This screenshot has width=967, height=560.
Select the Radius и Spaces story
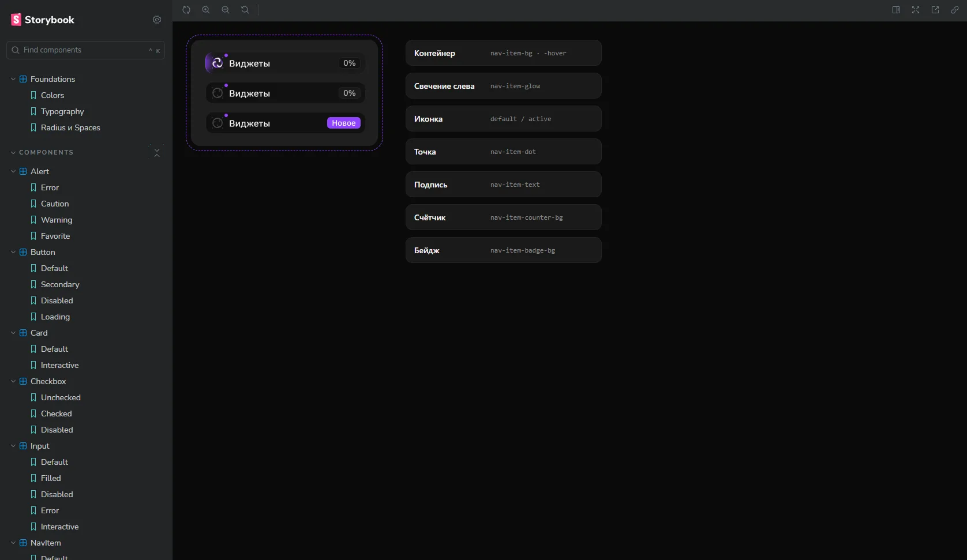pos(70,127)
